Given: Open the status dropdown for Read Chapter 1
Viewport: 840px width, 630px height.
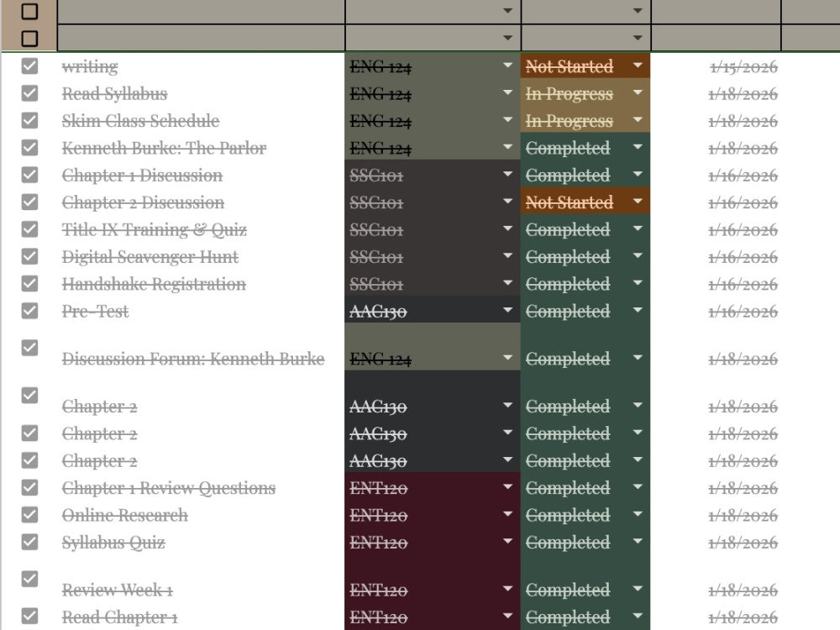Looking at the screenshot, I should tap(638, 616).
